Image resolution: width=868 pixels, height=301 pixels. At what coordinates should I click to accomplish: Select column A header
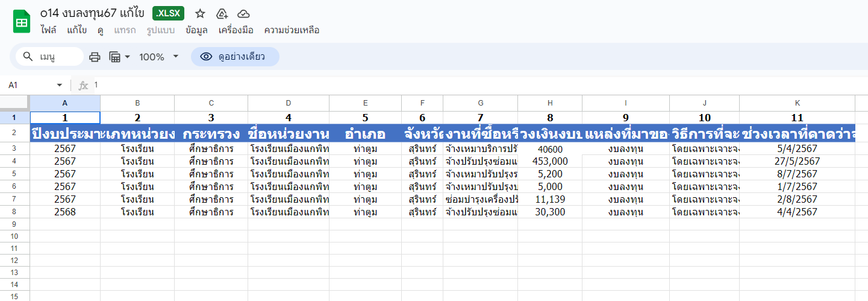point(65,103)
